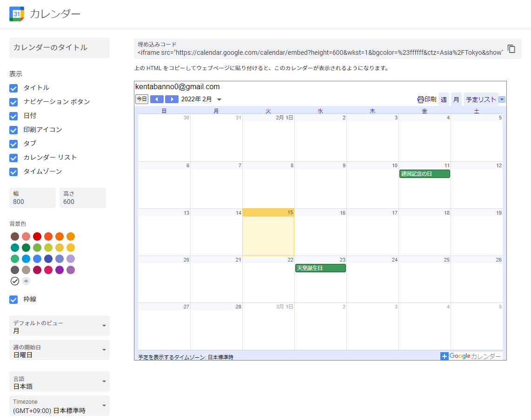Disable the 日付 checkbox

coord(13,116)
